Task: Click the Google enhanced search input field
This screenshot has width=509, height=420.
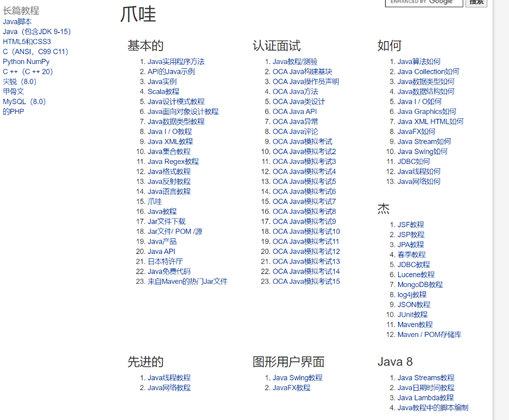Action: 424,3
